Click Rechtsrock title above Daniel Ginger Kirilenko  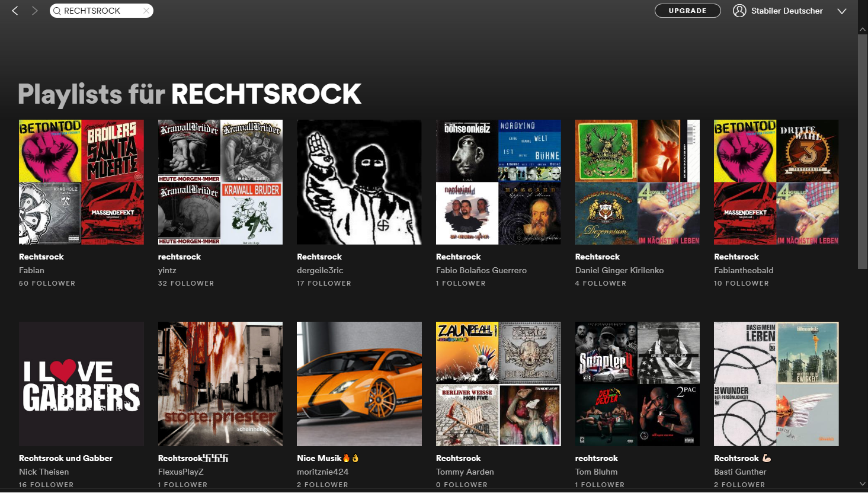pyautogui.click(x=597, y=257)
